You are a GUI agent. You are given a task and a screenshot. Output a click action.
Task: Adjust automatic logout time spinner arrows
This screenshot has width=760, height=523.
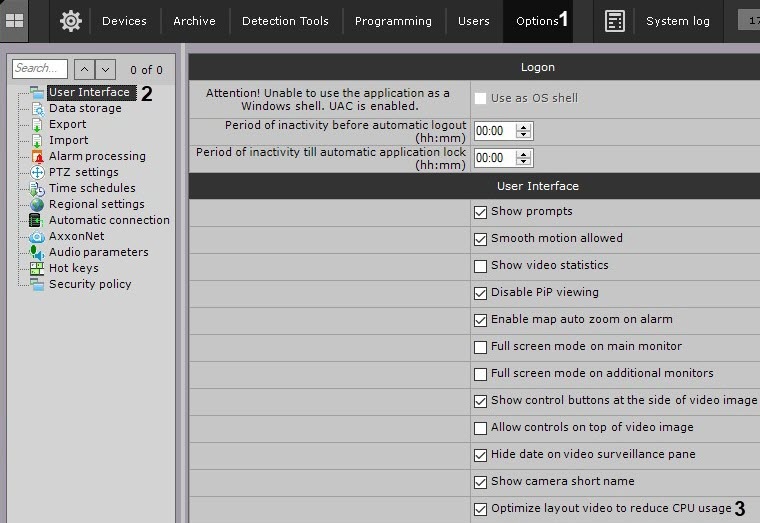click(x=524, y=131)
